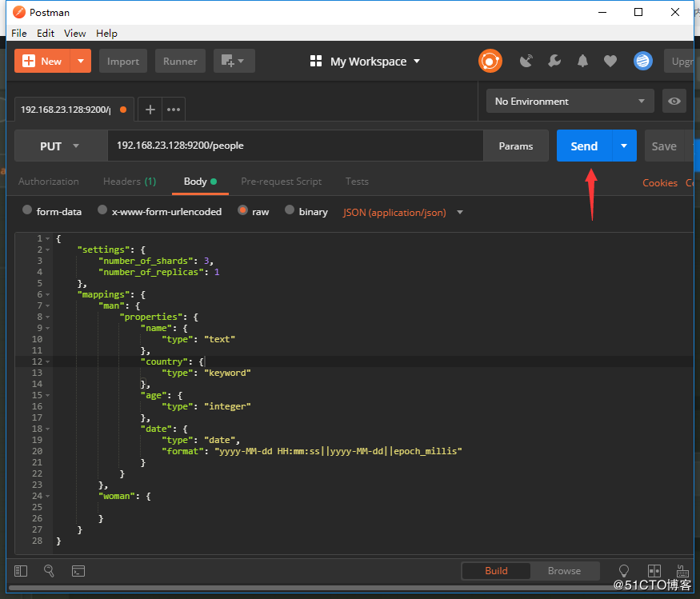Click the environment quick look eye

(674, 102)
